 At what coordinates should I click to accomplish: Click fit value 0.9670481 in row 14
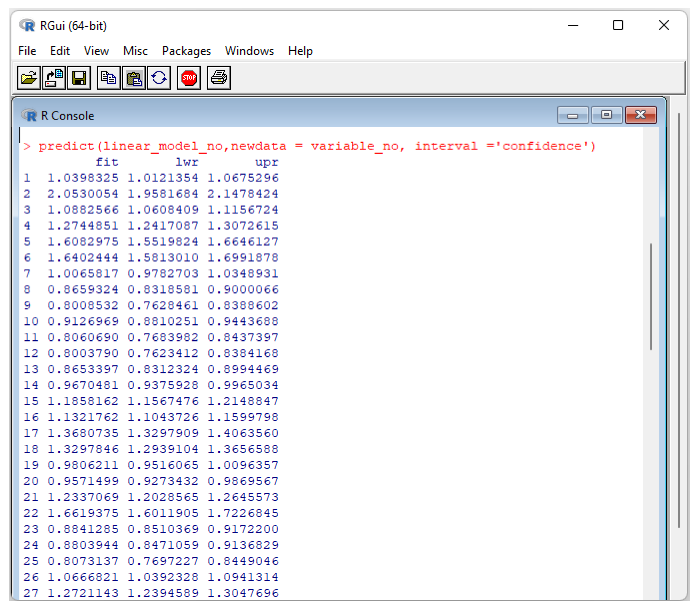[x=83, y=386]
